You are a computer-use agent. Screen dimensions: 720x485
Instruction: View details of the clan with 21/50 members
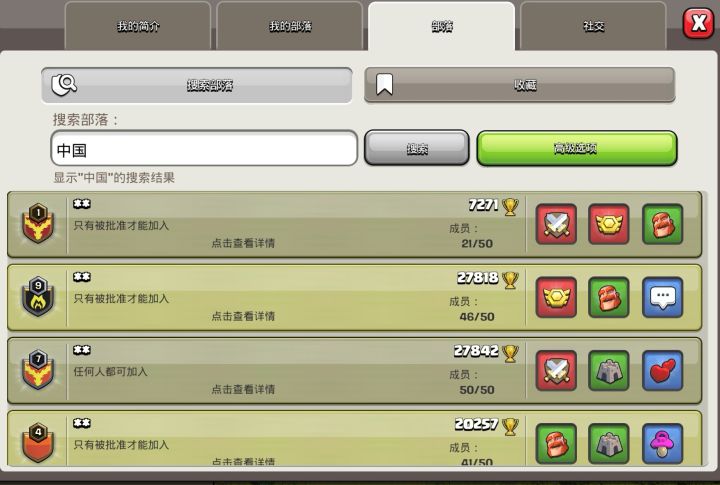coord(354,224)
